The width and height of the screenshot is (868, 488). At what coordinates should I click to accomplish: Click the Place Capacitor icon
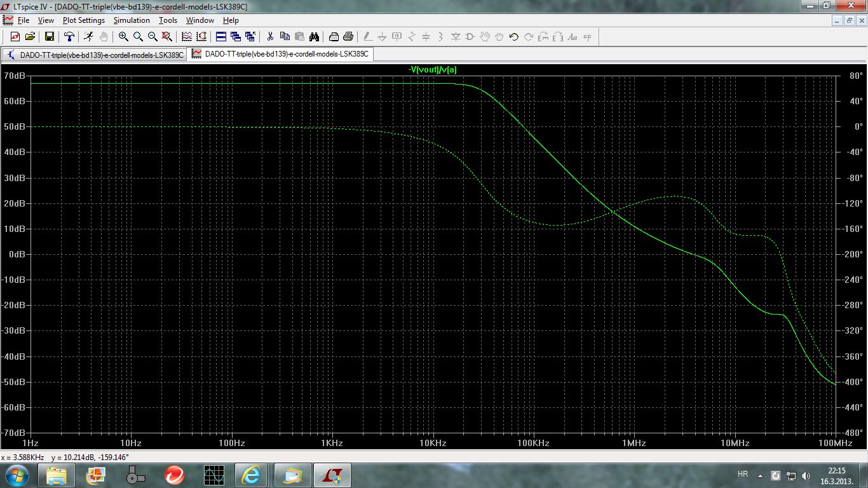coord(426,37)
